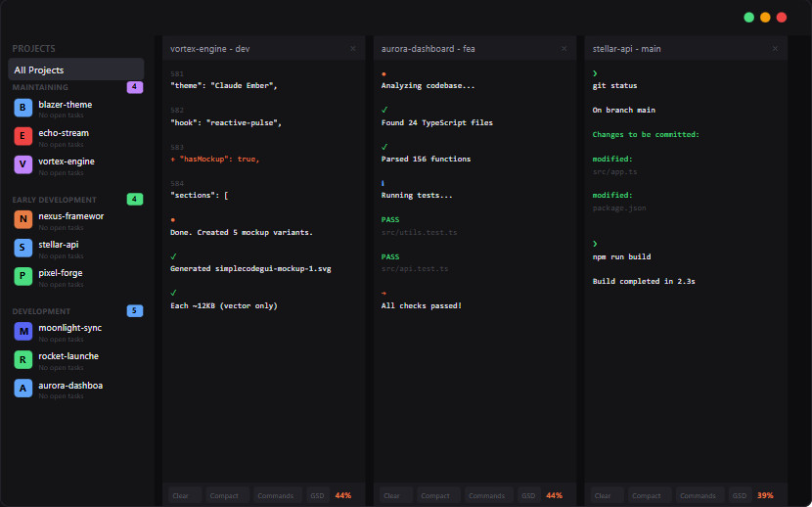Image resolution: width=812 pixels, height=507 pixels.
Task: Select All Projects in sidebar
Action: pyautogui.click(x=75, y=69)
